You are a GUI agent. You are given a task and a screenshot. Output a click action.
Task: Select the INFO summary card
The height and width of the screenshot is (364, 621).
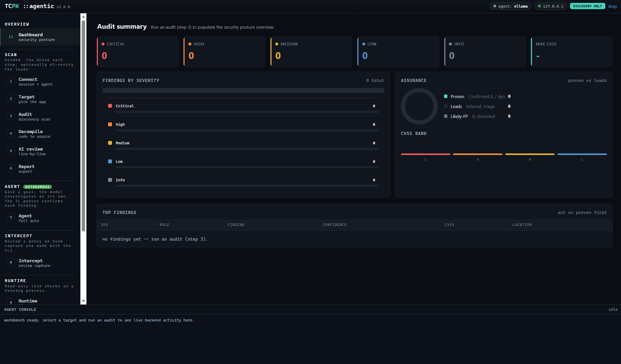[x=485, y=52]
